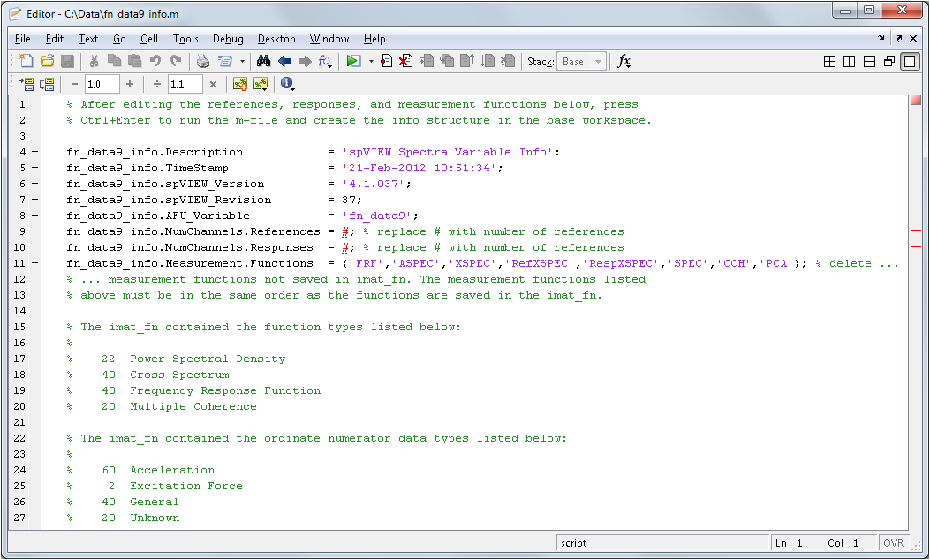This screenshot has width=930, height=560.
Task: Evaluate cell and advance using toolbar icon
Action: (x=47, y=84)
